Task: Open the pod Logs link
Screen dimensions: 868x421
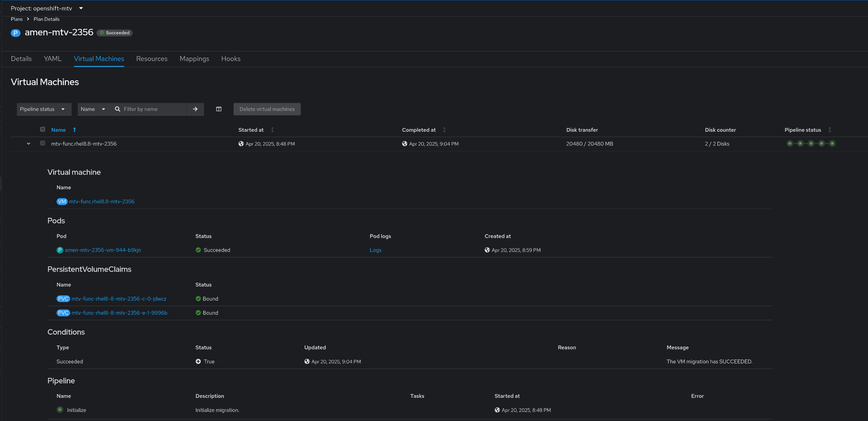Action: pos(375,250)
